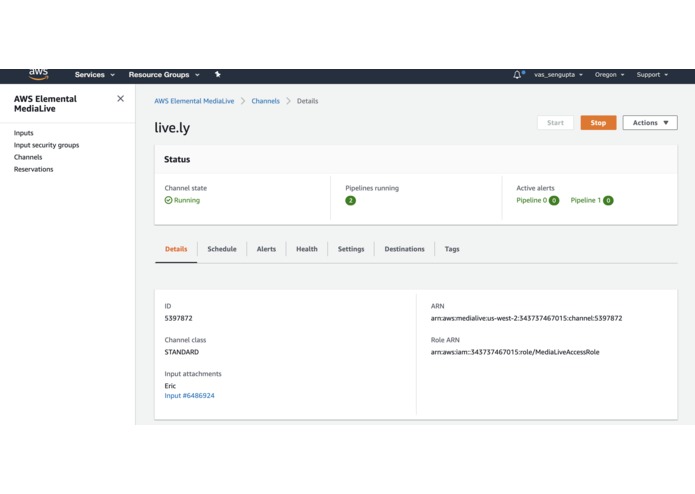Switch to the Settings tab
Viewport: 695px width, 494px height.
[351, 249]
